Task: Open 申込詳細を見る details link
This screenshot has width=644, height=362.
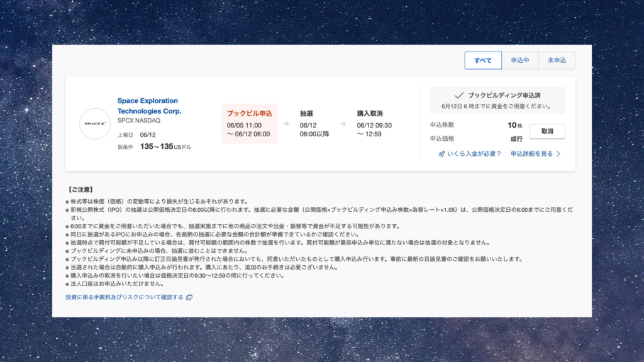Action: click(x=531, y=153)
